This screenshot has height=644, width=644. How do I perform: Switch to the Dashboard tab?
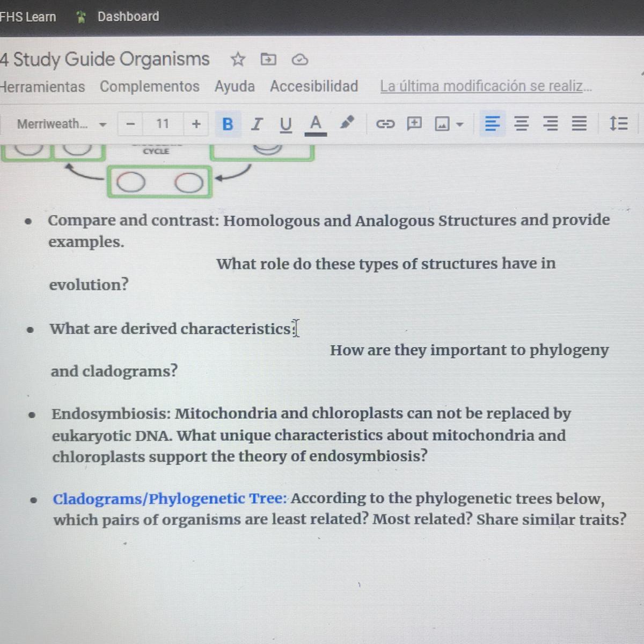pos(128,17)
